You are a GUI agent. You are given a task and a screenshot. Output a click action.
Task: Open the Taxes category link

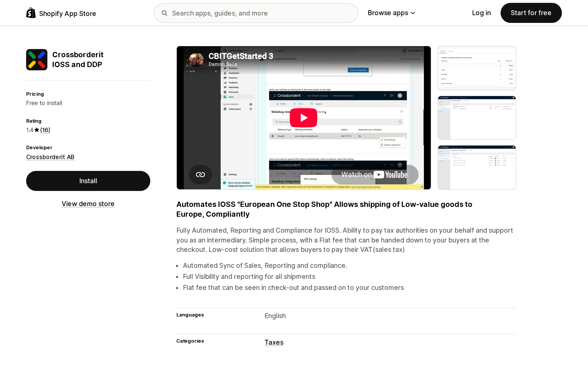tap(274, 342)
